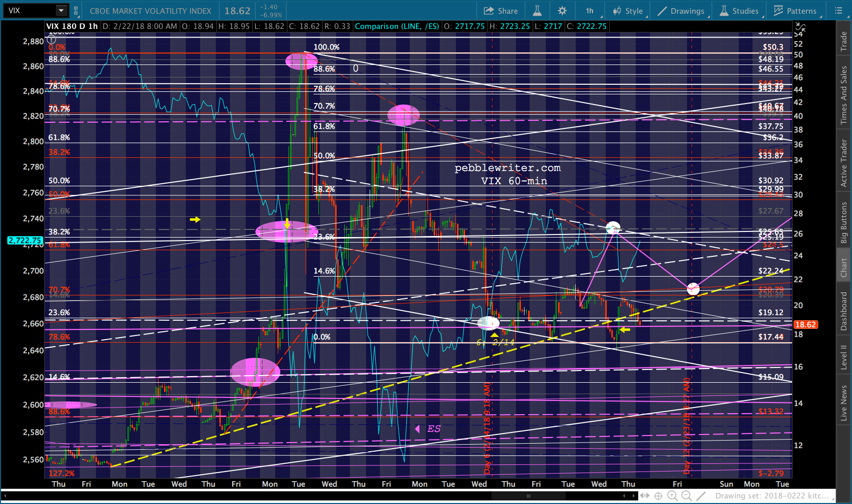852x504 pixels.
Task: Click the symbol link icon beside VIX field
Action: 76,11
